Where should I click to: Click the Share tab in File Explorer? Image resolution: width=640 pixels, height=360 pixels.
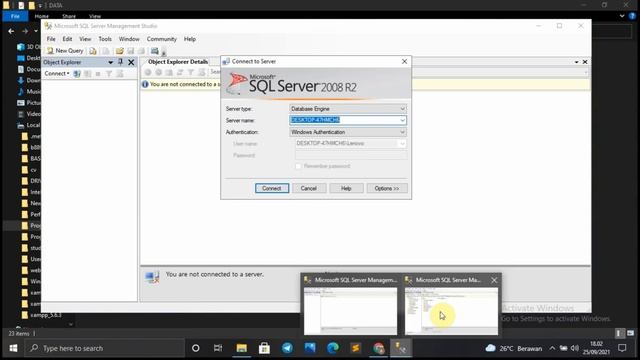[69, 16]
